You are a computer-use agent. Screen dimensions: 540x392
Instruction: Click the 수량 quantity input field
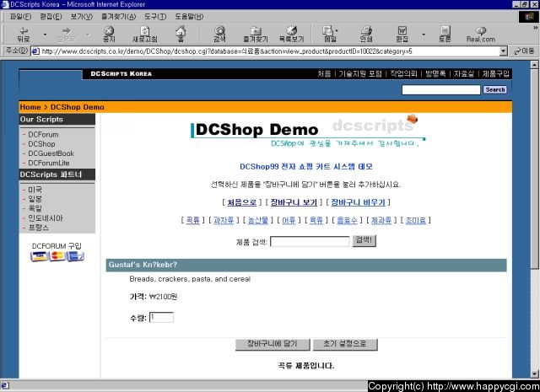coord(161,317)
